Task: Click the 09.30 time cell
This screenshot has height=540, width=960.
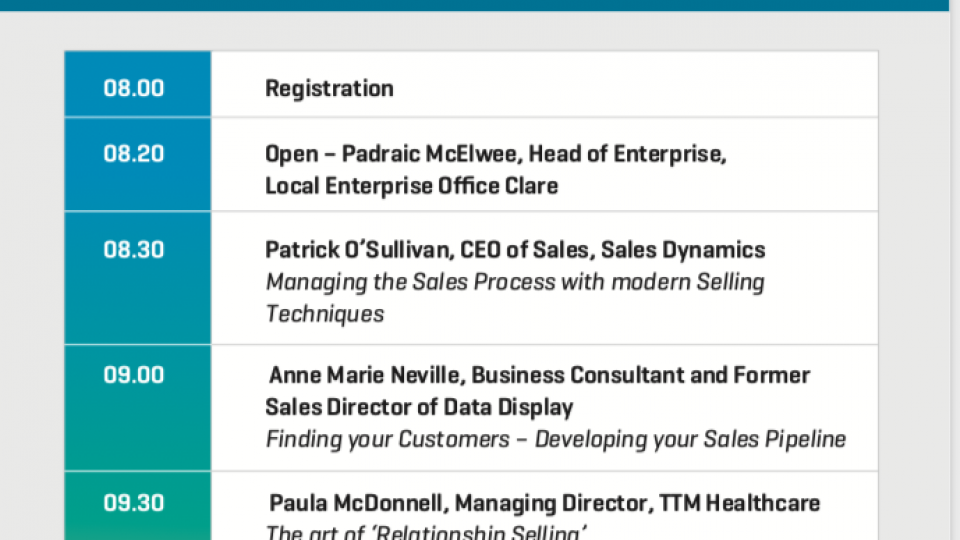Action: 137,506
